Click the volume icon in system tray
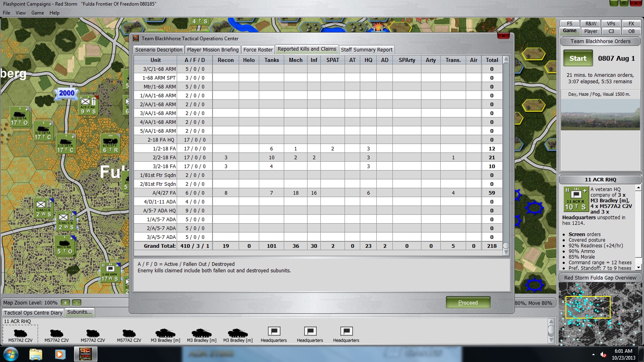The width and height of the screenshot is (644, 362). pos(603,354)
